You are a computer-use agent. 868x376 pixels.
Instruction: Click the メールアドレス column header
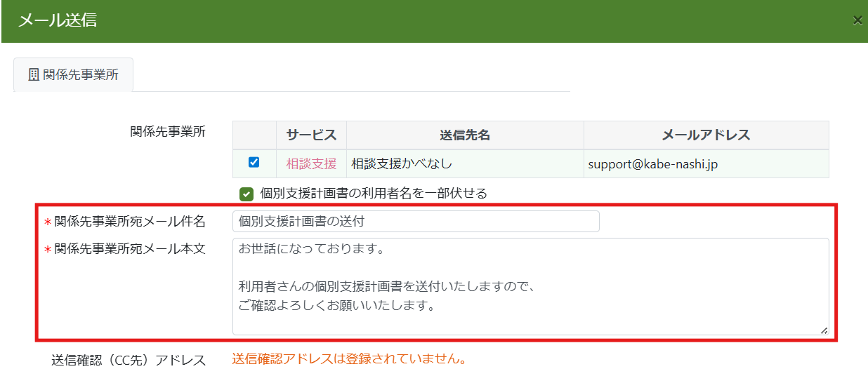pyautogui.click(x=706, y=135)
